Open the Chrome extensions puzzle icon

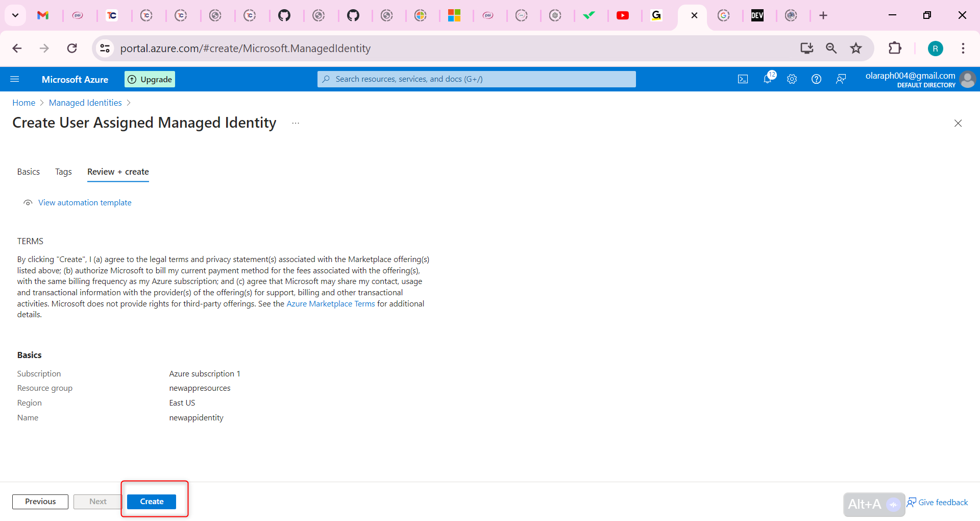click(895, 49)
